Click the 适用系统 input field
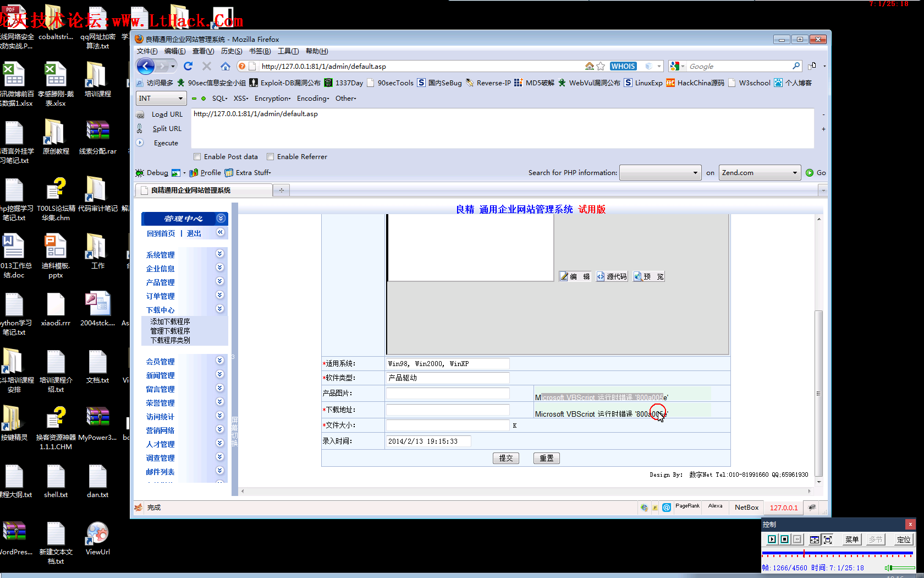The height and width of the screenshot is (578, 924). [x=448, y=364]
